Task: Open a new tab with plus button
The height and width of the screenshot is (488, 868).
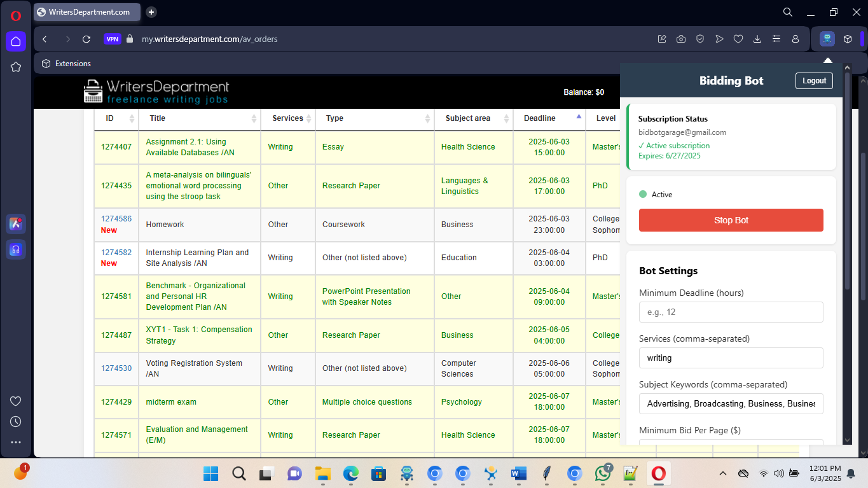Action: 151,12
